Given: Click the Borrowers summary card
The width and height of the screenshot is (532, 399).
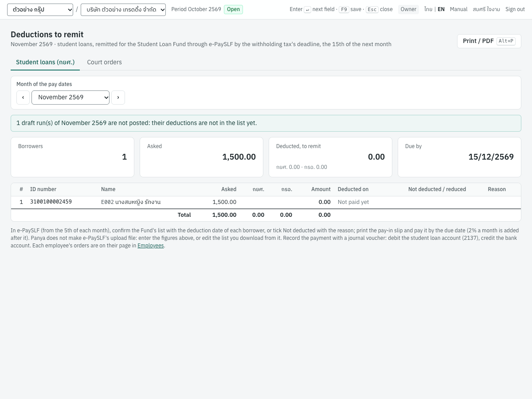Looking at the screenshot, I should [72, 157].
